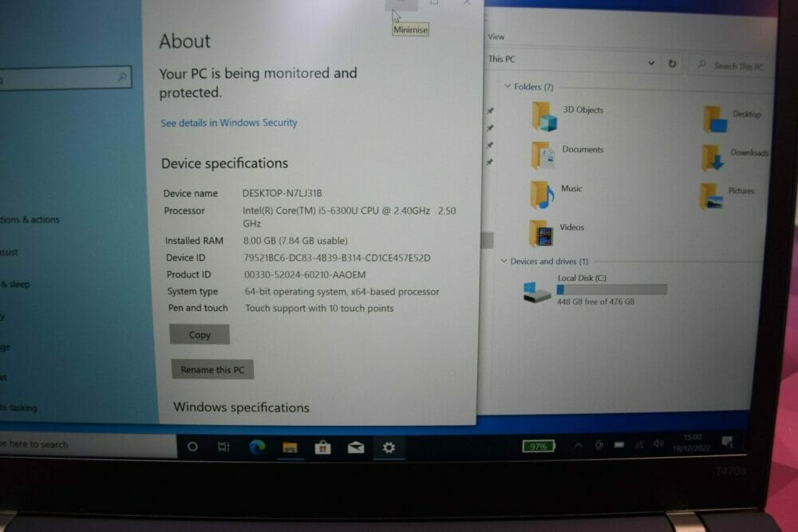Select Focus assist in Settings sidebar
The image size is (798, 532).
pyautogui.click(x=9, y=252)
